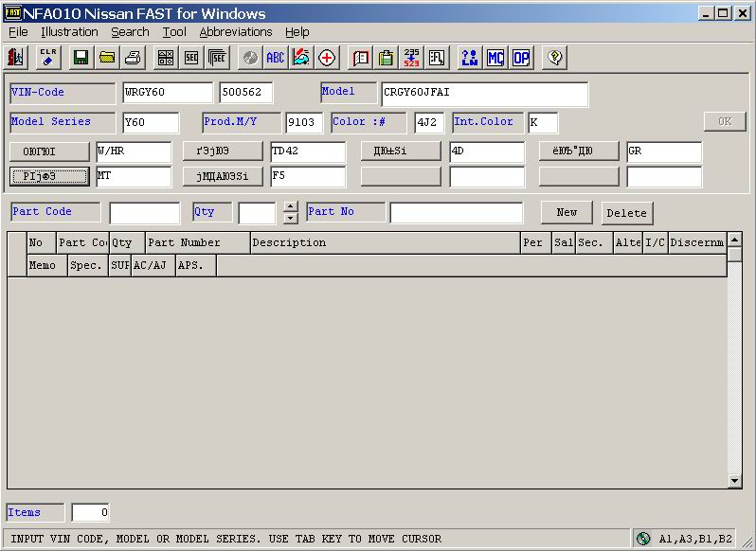Click the AC/AJ column header
The width and height of the screenshot is (756, 551).
(x=153, y=265)
